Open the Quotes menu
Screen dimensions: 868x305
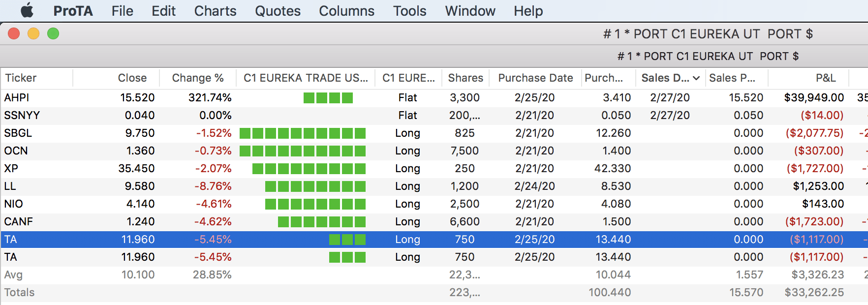pos(278,11)
